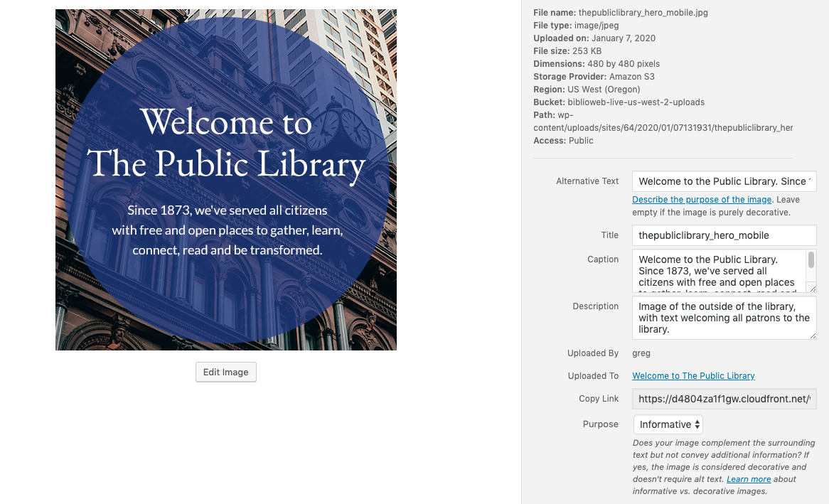
Task: Click the Edit Image button
Action: 225,372
